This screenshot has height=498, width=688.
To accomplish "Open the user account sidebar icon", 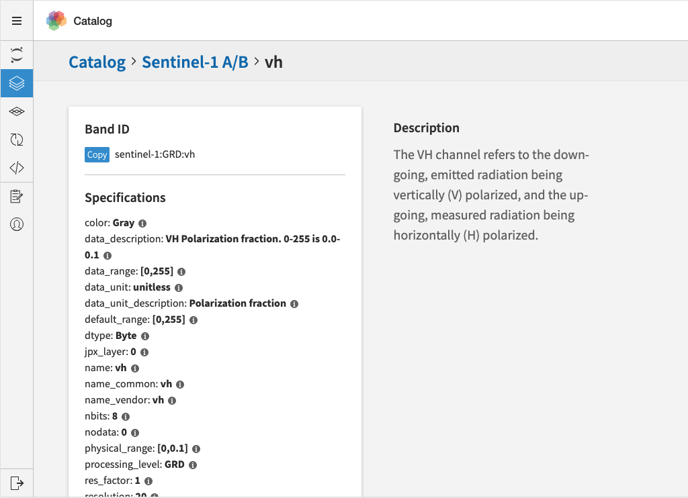I will pos(17,224).
